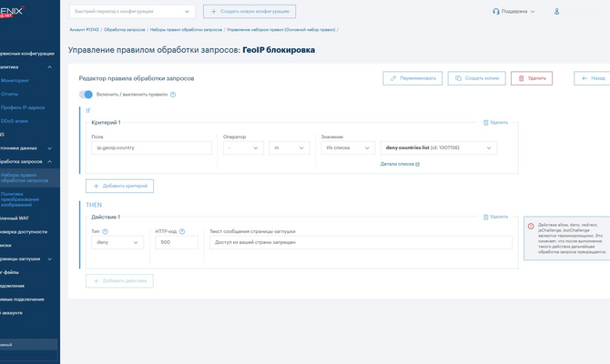Screen dimensions: 610x364
Task: Click the logo in the sidebar
Action: coord(12,11)
